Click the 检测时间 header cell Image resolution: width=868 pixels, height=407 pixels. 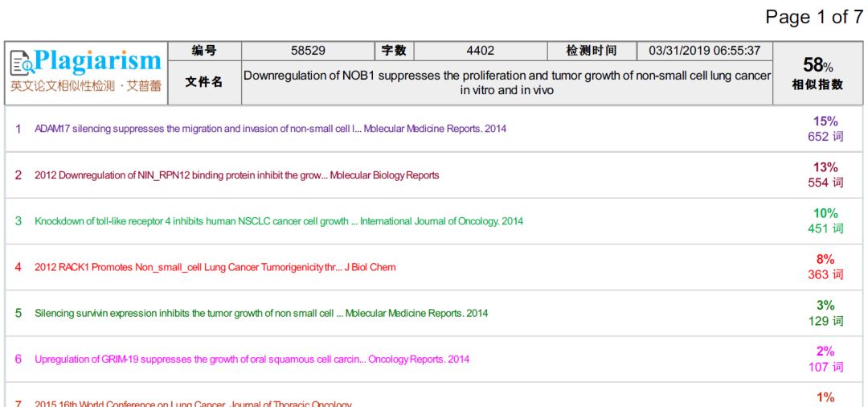coord(592,51)
